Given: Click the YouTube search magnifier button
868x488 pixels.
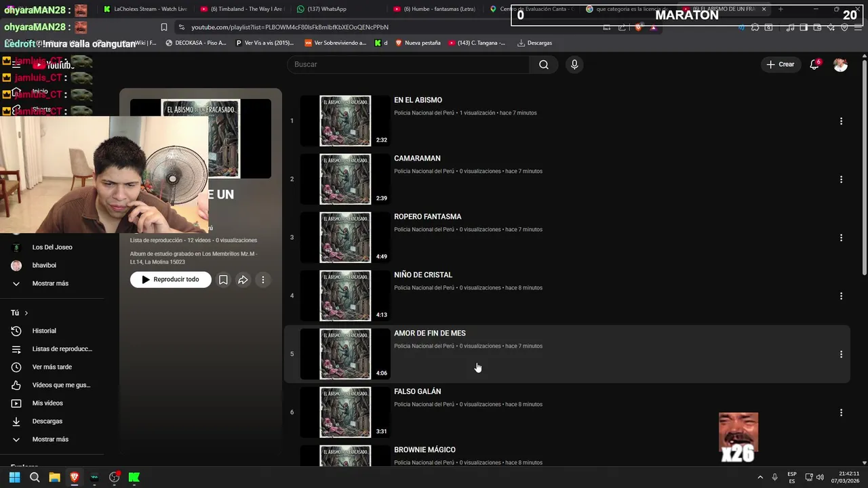Looking at the screenshot, I should pos(543,64).
